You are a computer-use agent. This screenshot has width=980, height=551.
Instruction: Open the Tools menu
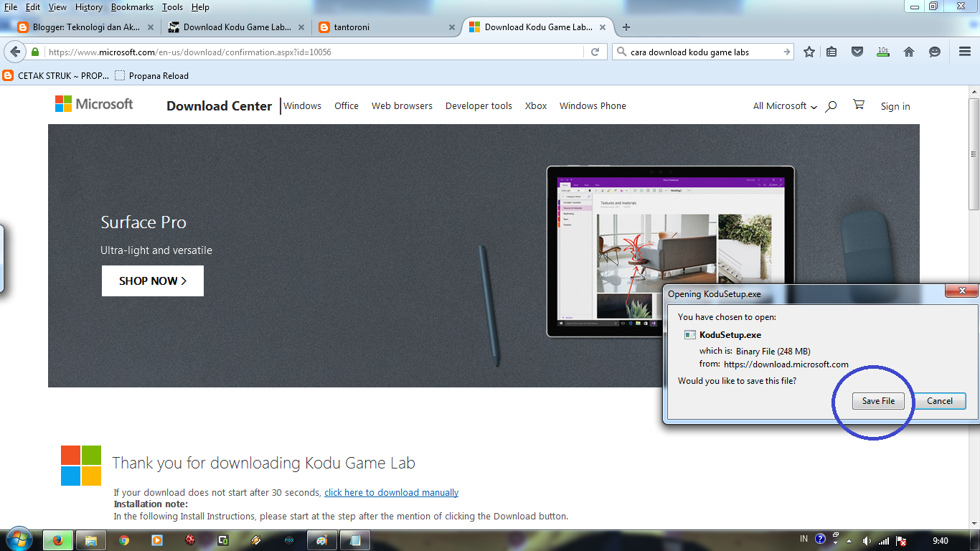click(x=172, y=7)
